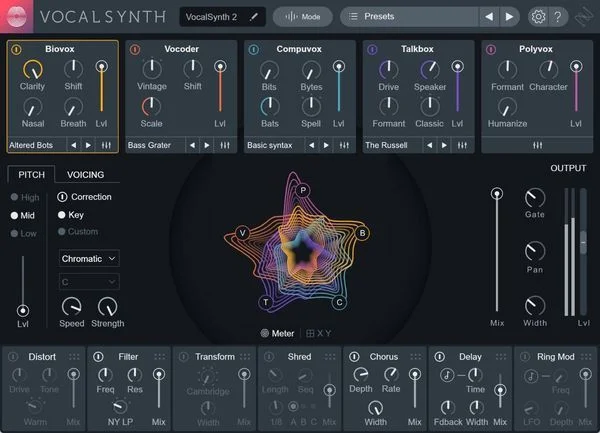The width and height of the screenshot is (600, 433).
Task: Select the Key correction option
Action: (x=61, y=215)
